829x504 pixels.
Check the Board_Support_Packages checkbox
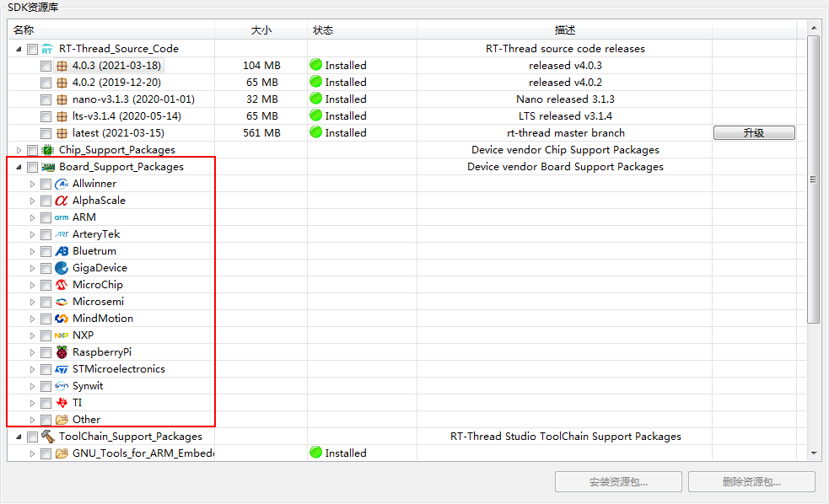pos(32,168)
